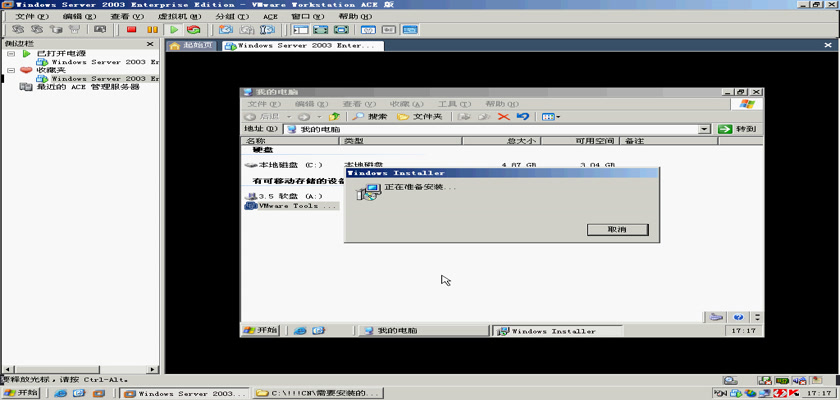Viewport: 840px width, 400px height.
Task: Select Windows Server 2003 under 收藏夹
Action: [x=98, y=79]
